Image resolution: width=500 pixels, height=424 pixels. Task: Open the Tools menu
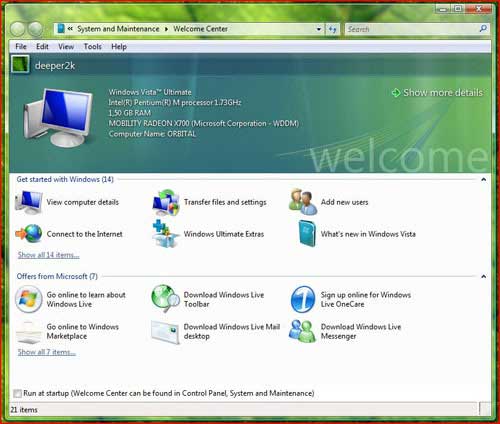pyautogui.click(x=92, y=47)
